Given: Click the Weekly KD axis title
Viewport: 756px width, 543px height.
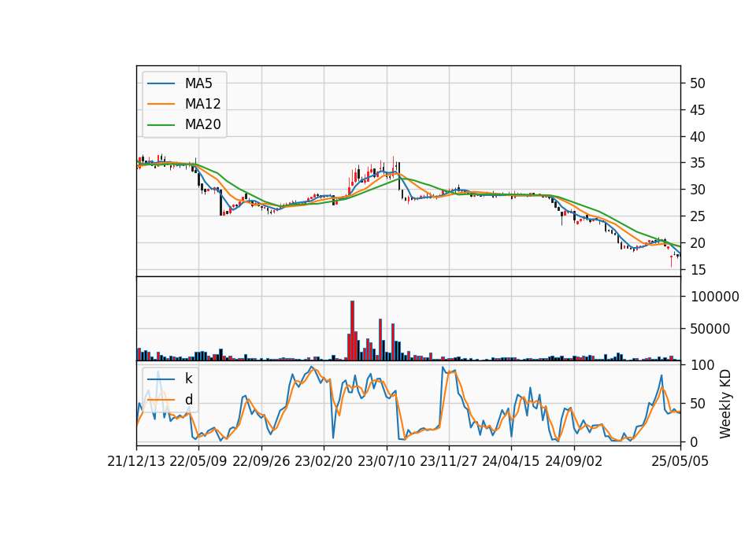Looking at the screenshot, I should [x=725, y=404].
